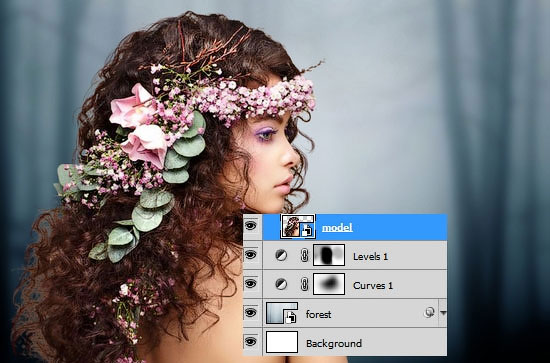
Task: Click the forest layer smart filter icon
Action: click(x=429, y=312)
